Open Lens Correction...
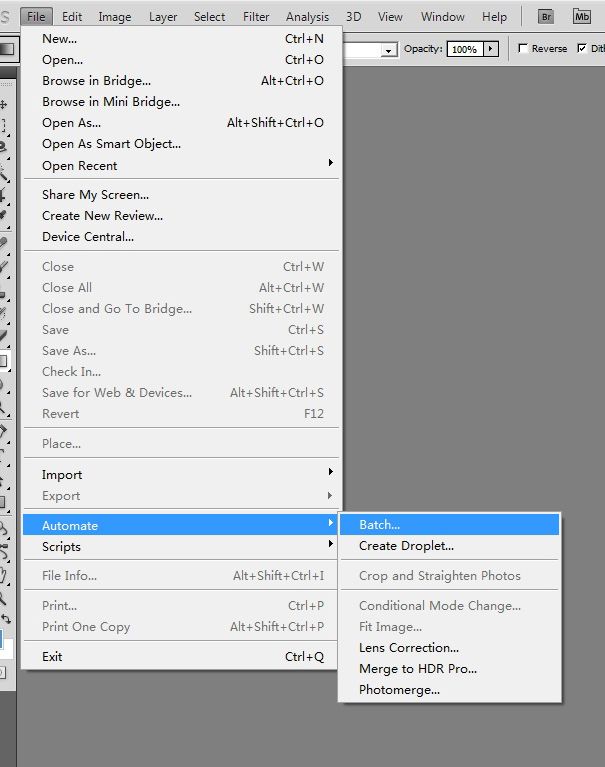Image resolution: width=605 pixels, height=767 pixels. coord(449,648)
